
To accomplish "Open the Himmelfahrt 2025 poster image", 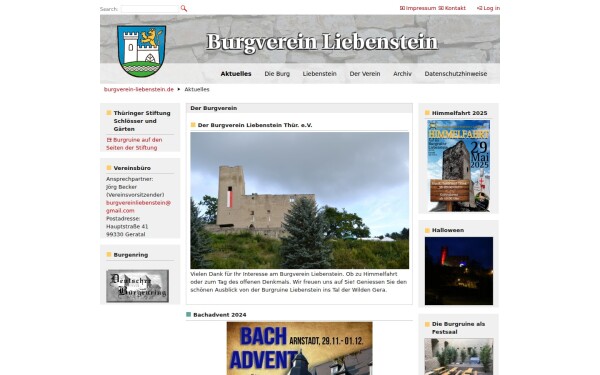I will click(x=458, y=165).
